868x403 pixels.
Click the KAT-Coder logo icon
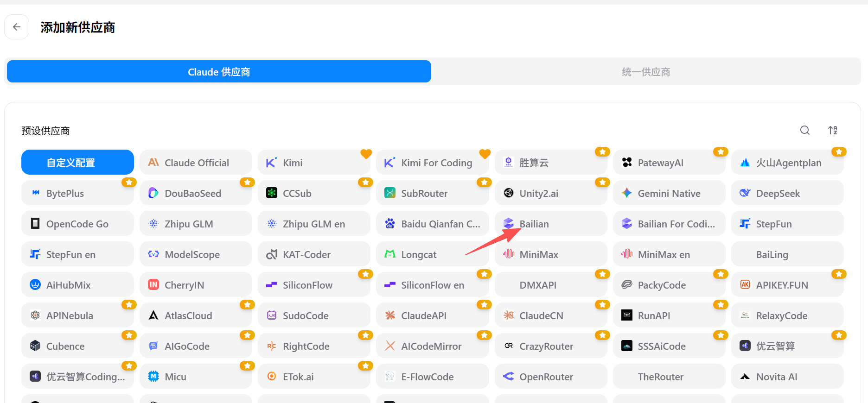[272, 254]
